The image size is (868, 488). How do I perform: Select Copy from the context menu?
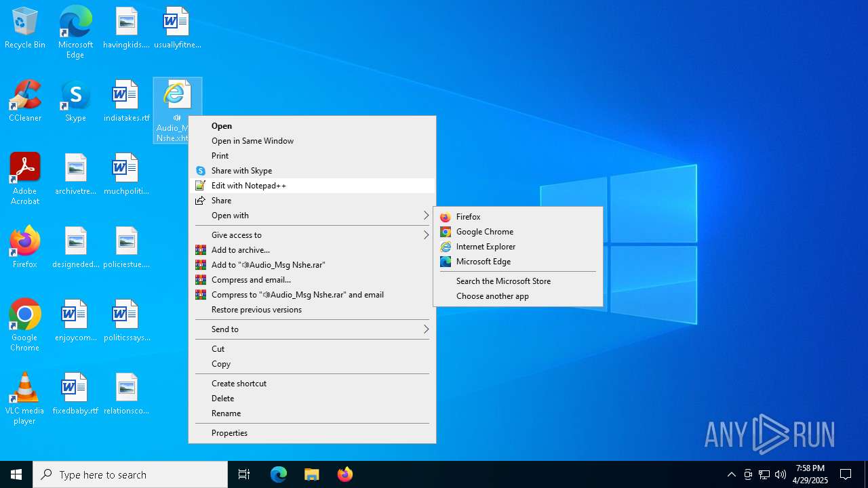(x=312, y=364)
